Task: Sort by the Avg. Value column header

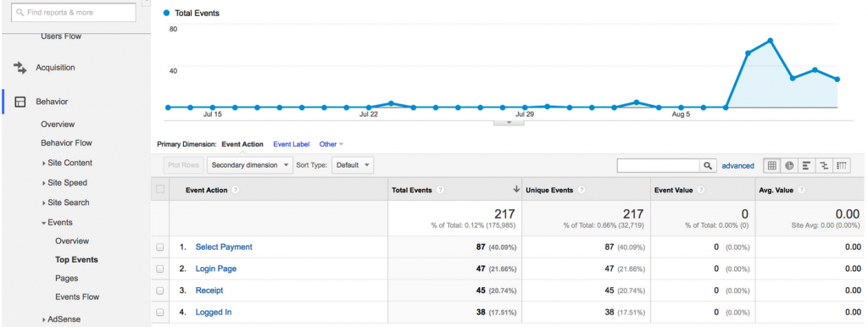Action: 776,190
